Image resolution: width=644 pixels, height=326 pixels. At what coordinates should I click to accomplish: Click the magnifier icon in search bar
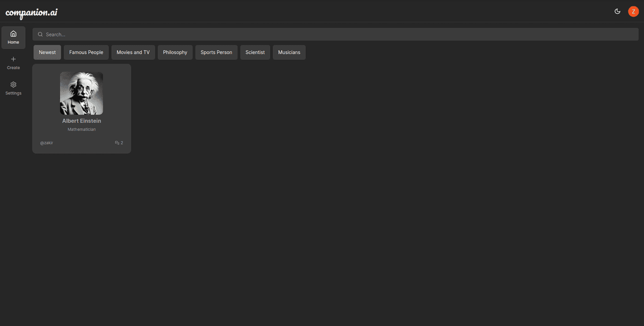[x=40, y=34]
